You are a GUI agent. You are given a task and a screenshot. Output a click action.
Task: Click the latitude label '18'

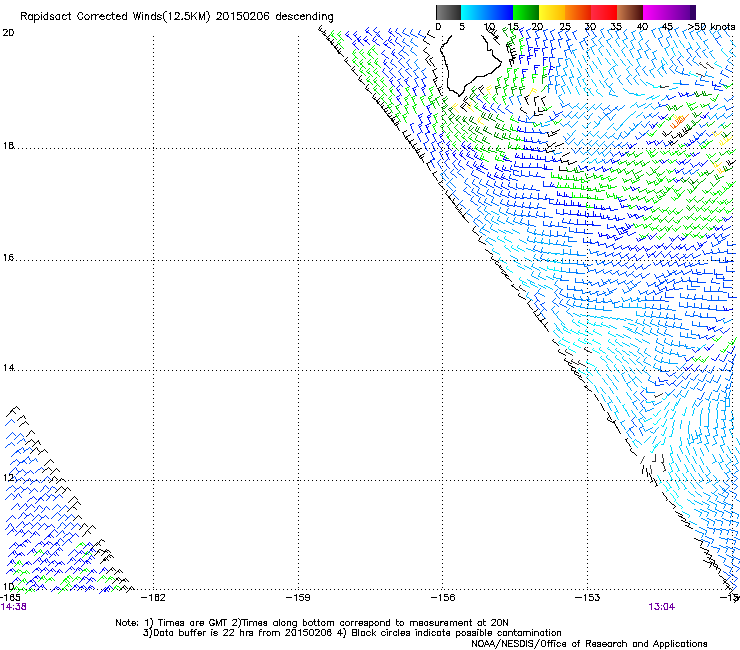coord(8,145)
